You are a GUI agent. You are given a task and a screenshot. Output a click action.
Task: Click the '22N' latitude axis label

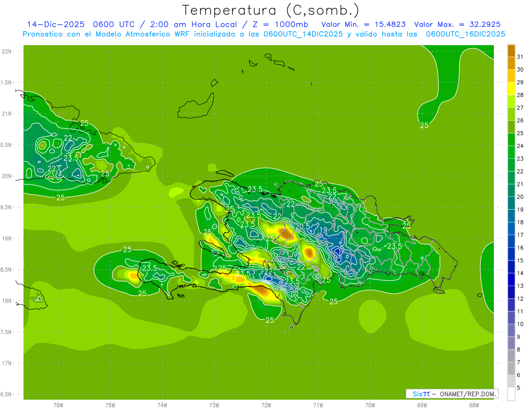7,51
